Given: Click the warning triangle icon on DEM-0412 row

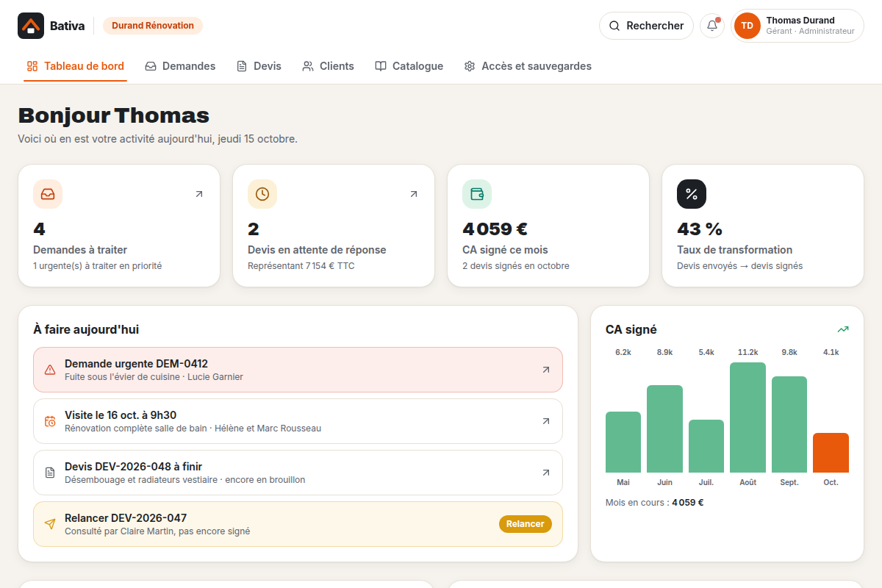Looking at the screenshot, I should click(50, 370).
